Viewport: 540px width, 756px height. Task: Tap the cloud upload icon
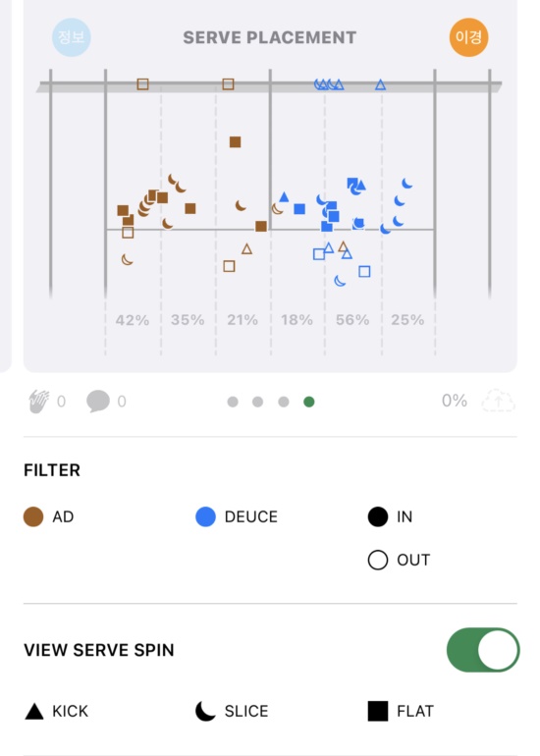point(499,401)
